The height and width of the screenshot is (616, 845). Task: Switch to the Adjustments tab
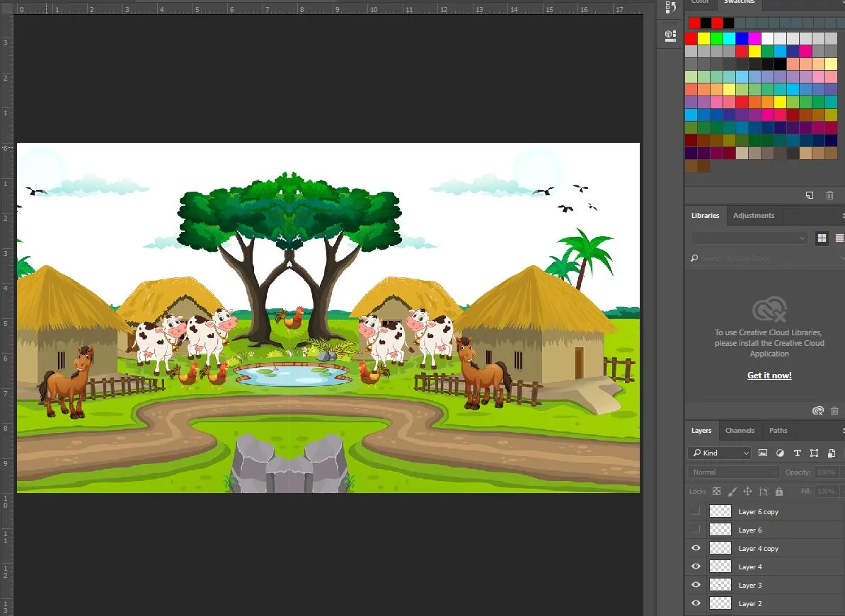[x=753, y=215]
